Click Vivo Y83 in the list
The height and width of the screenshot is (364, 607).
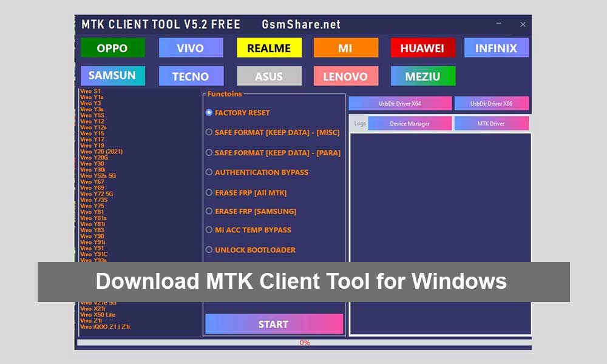tap(92, 230)
